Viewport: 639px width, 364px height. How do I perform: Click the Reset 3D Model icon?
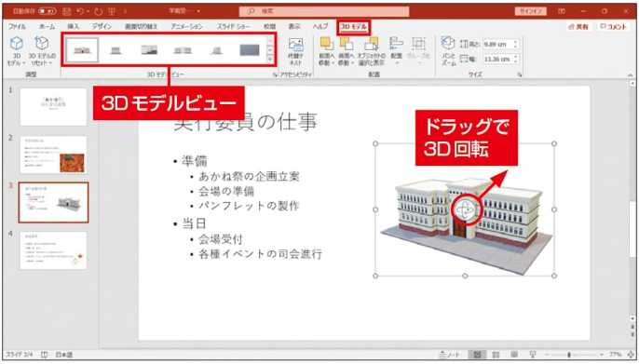coord(42,43)
